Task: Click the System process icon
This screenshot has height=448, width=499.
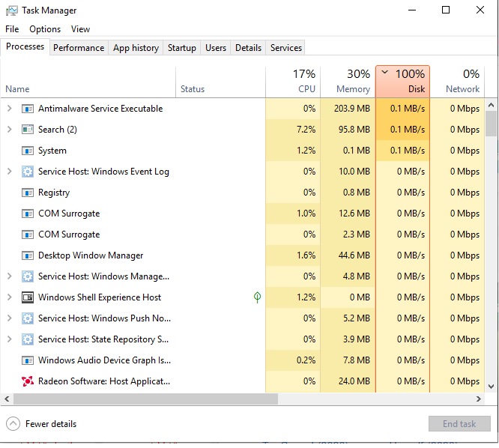Action: tap(28, 151)
